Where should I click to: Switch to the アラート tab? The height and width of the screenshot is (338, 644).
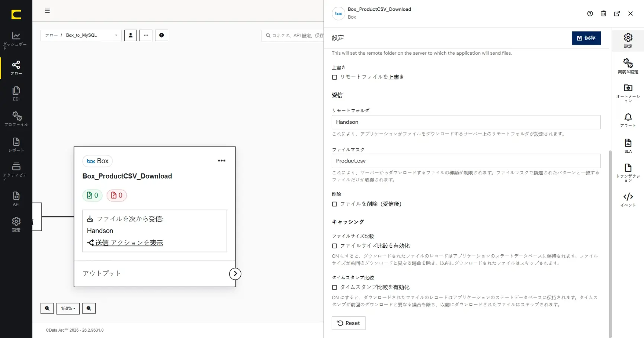click(x=628, y=120)
